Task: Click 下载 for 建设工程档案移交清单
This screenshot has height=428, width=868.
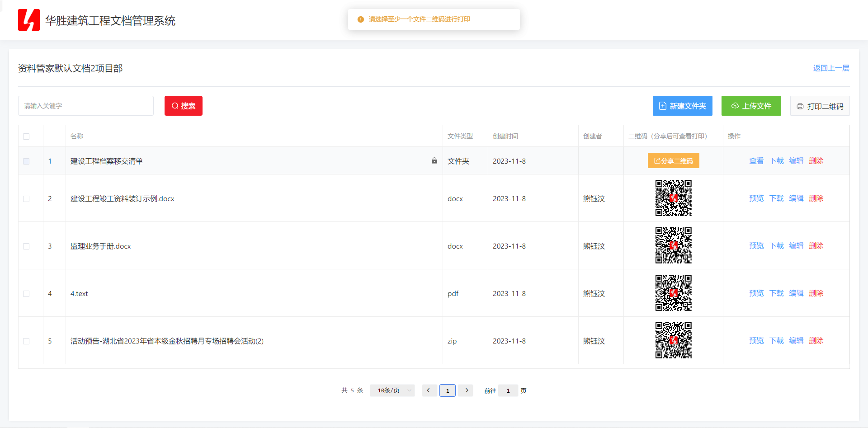Action: (777, 160)
